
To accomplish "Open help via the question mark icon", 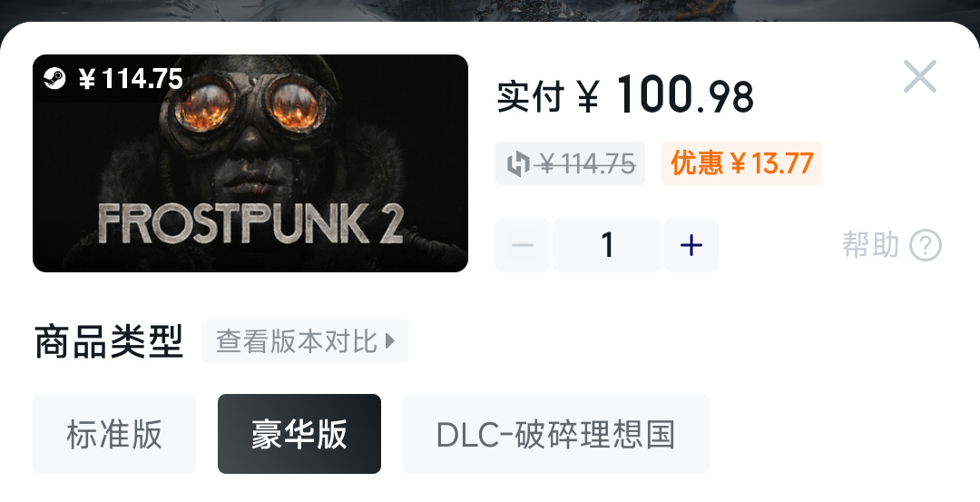I will click(925, 245).
